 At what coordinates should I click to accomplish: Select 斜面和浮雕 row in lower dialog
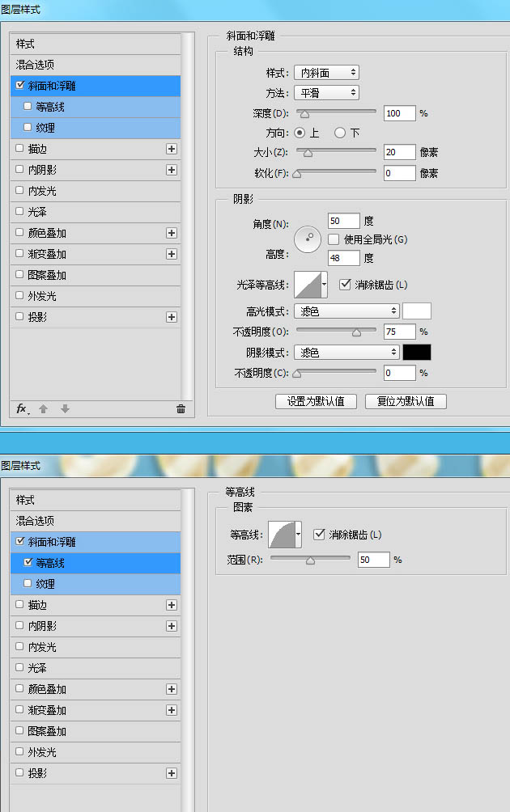96,542
